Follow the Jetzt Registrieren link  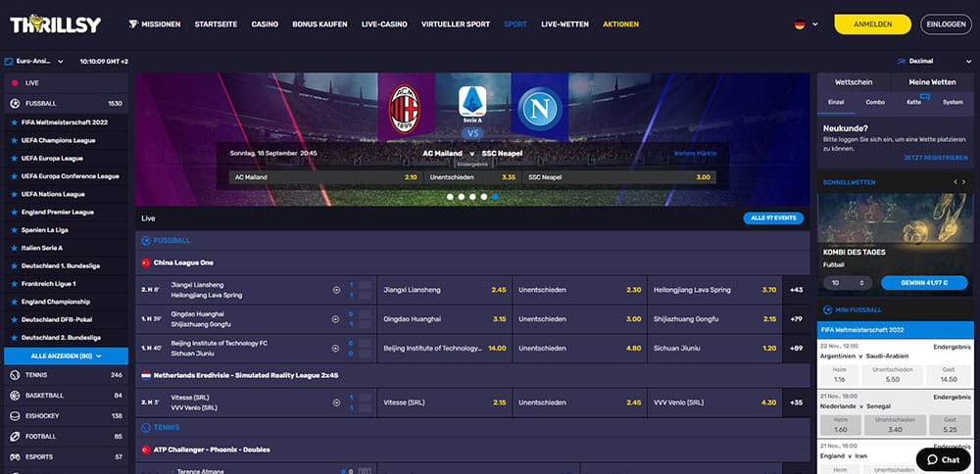coord(936,158)
